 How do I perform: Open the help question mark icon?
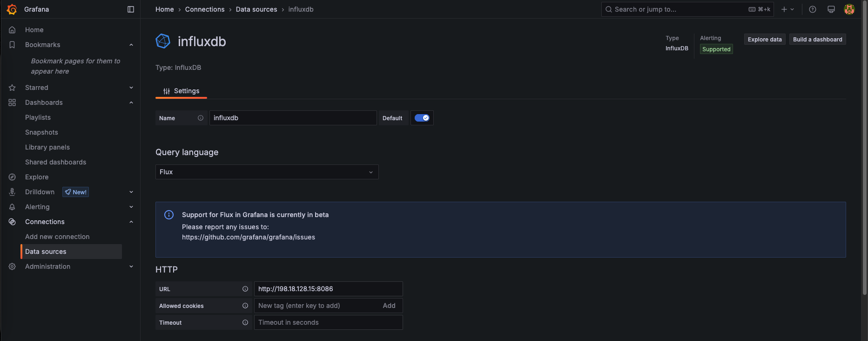(x=813, y=9)
